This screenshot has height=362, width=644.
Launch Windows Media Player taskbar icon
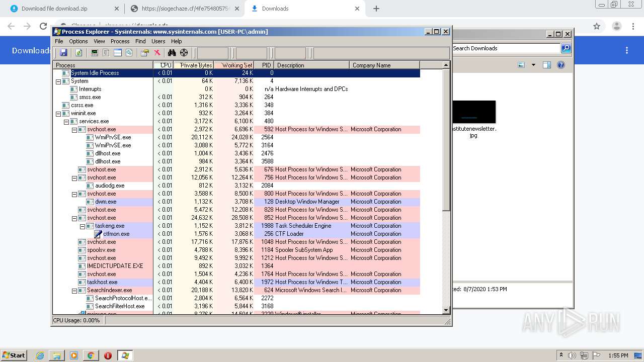pyautogui.click(x=74, y=355)
